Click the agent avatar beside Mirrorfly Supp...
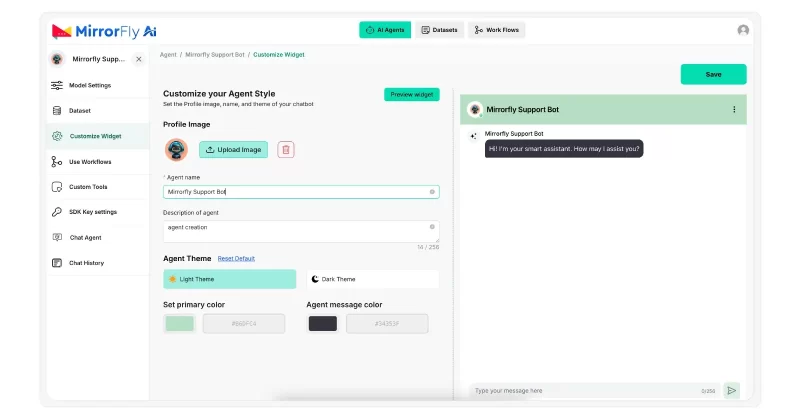The image size is (800, 418). click(x=57, y=59)
